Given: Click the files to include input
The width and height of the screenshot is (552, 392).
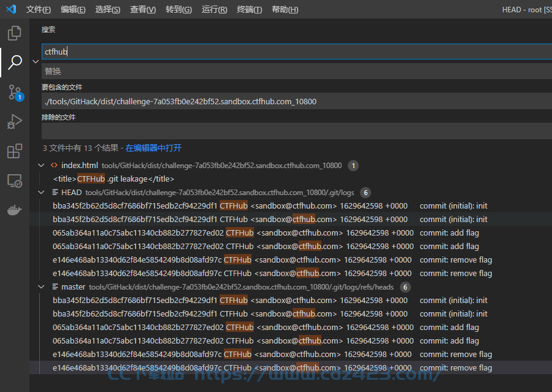Looking at the screenshot, I should pyautogui.click(x=297, y=101).
